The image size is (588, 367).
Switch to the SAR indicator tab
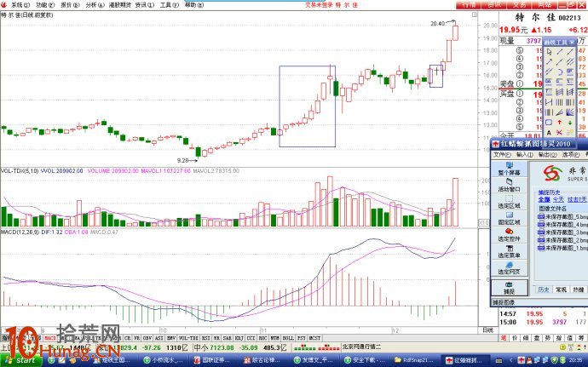tap(227, 338)
